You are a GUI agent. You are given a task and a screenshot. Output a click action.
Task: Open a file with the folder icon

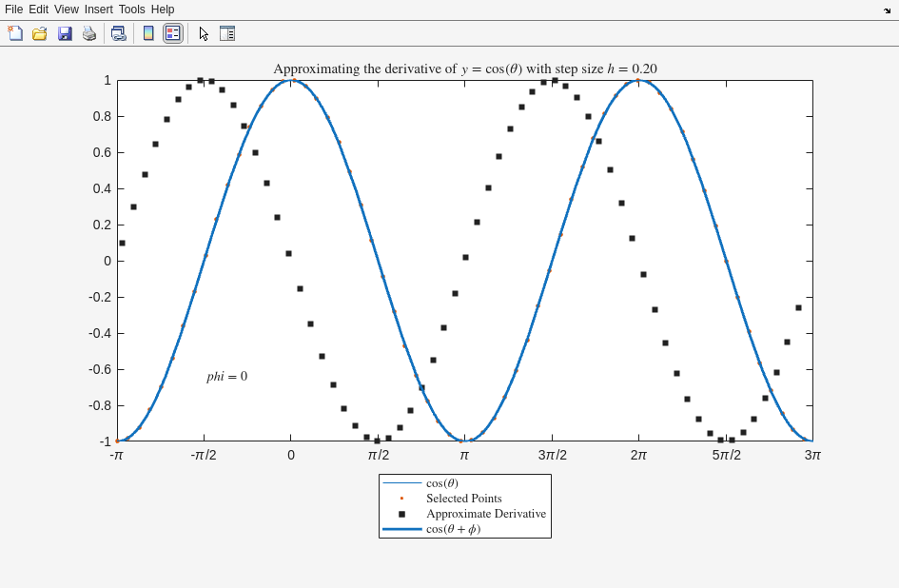pyautogui.click(x=40, y=33)
